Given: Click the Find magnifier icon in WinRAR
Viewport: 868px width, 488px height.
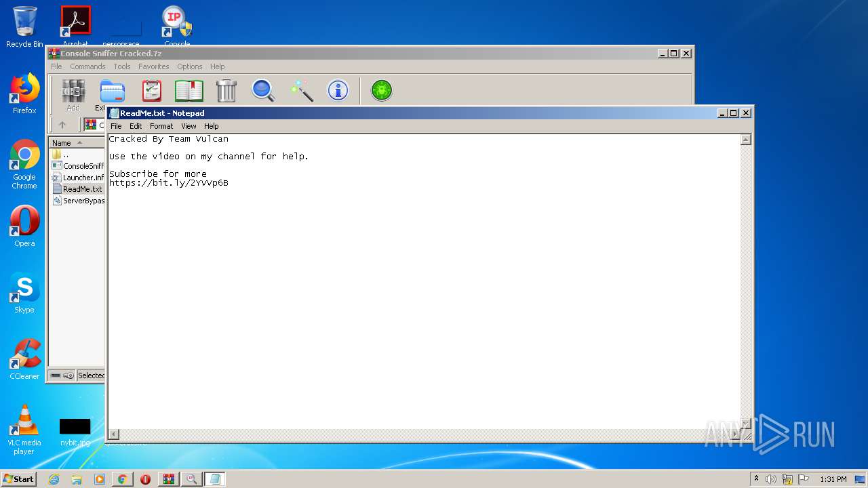Looking at the screenshot, I should pyautogui.click(x=263, y=90).
